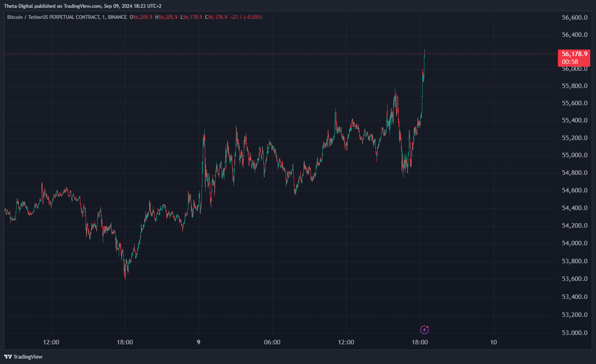Click the 53,400.0 price axis label
Screen dimensions: 596x364
[575, 297]
